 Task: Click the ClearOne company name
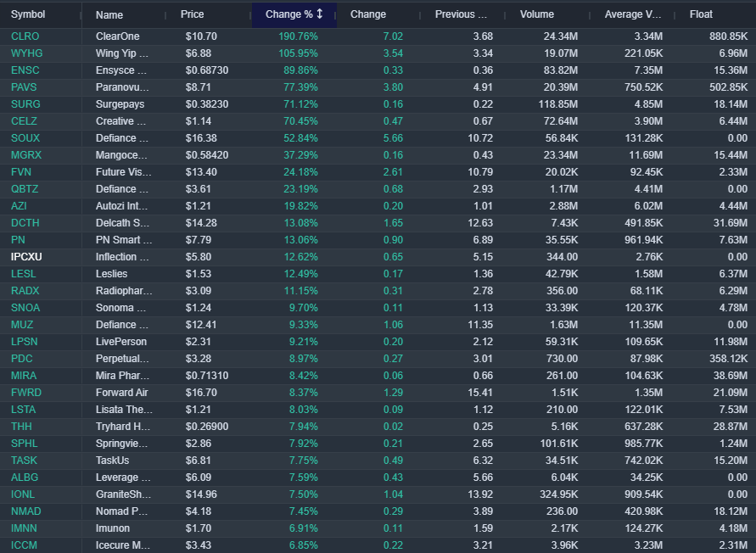(118, 36)
